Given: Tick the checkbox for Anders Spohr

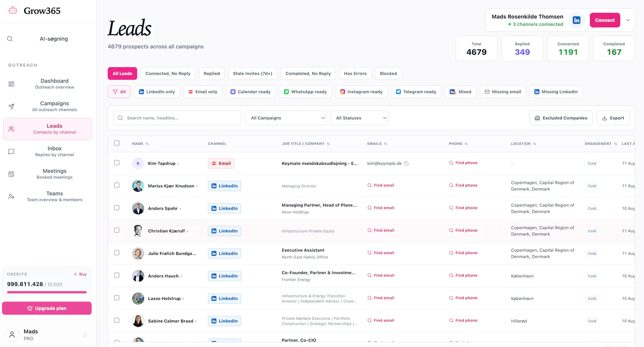Looking at the screenshot, I should 117,208.
